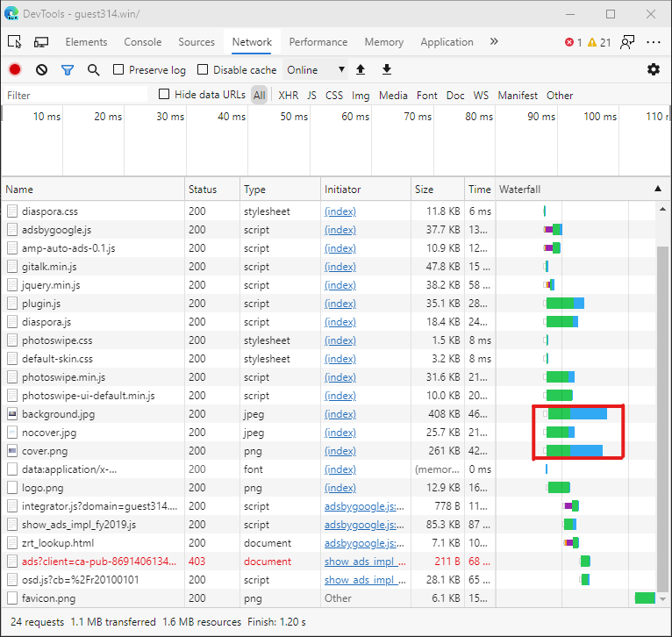Open network search with magnifier icon
This screenshot has width=672, height=637.
[x=93, y=69]
